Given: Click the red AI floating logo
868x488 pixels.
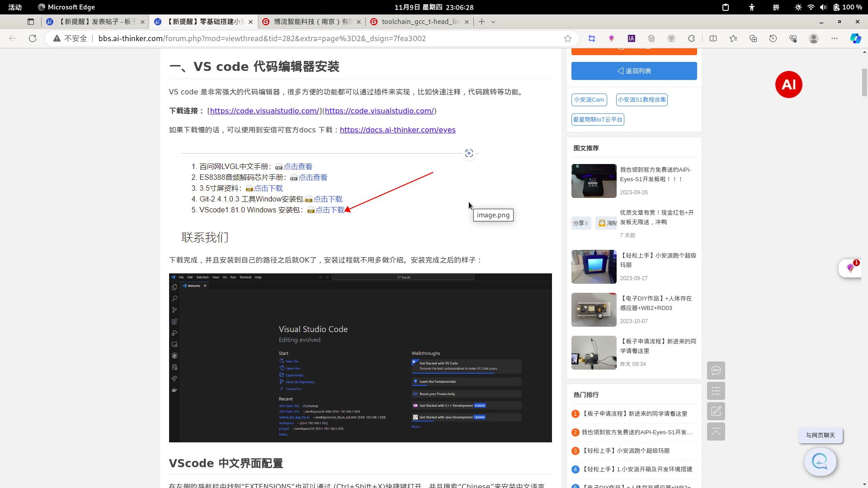Looking at the screenshot, I should [789, 84].
